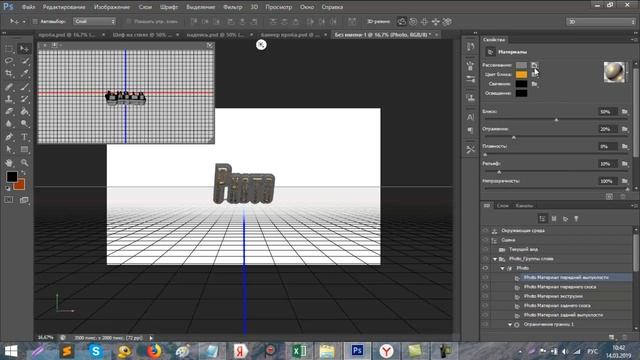The image size is (640, 360).
Task: Select the Rectangular Marquee tool
Action: click(x=9, y=49)
